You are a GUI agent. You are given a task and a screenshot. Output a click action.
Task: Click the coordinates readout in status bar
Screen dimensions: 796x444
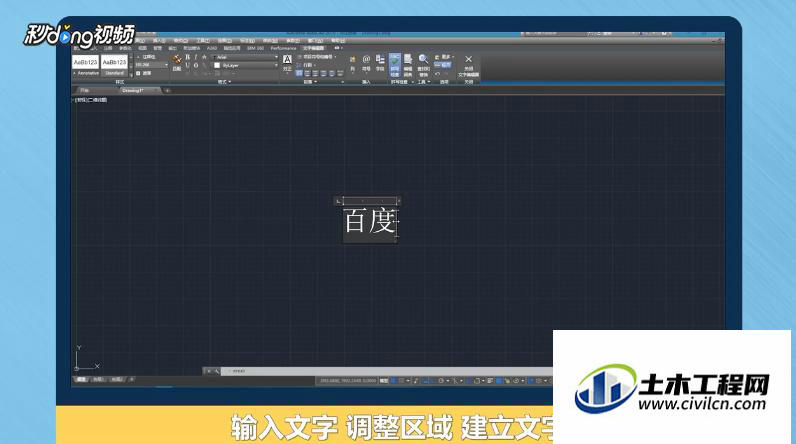[348, 380]
